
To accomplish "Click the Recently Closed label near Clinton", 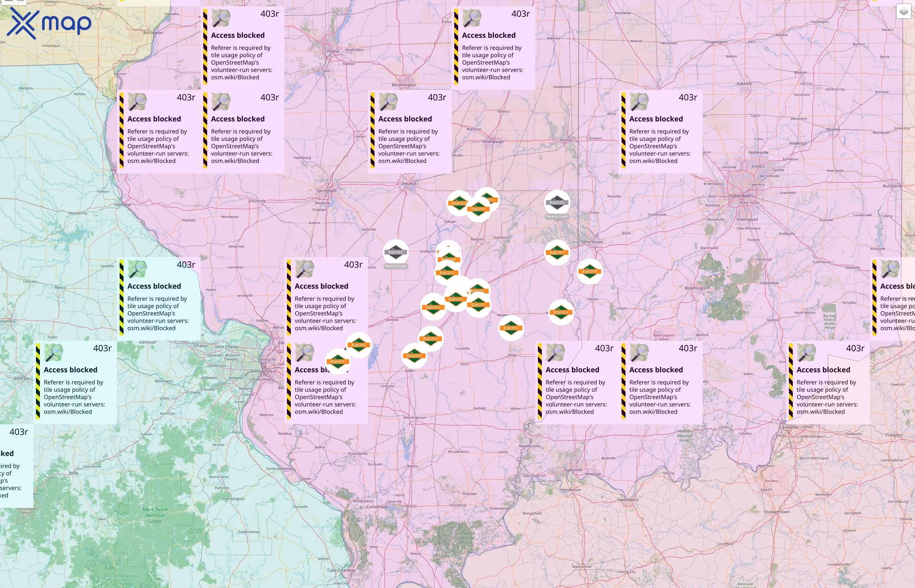I will click(x=557, y=217).
